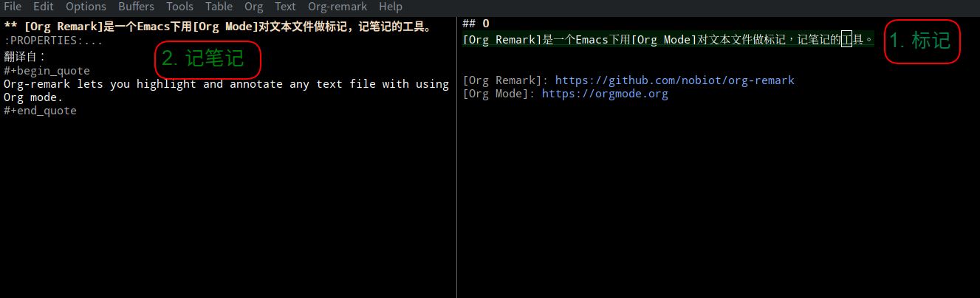980x298 pixels.
Task: Place cursor on the #+end_quote line
Action: (40, 111)
